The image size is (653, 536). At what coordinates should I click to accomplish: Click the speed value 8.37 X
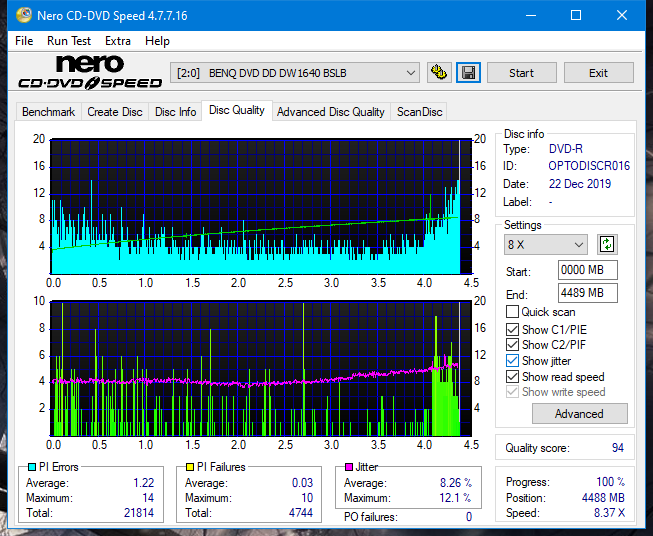pos(609,513)
